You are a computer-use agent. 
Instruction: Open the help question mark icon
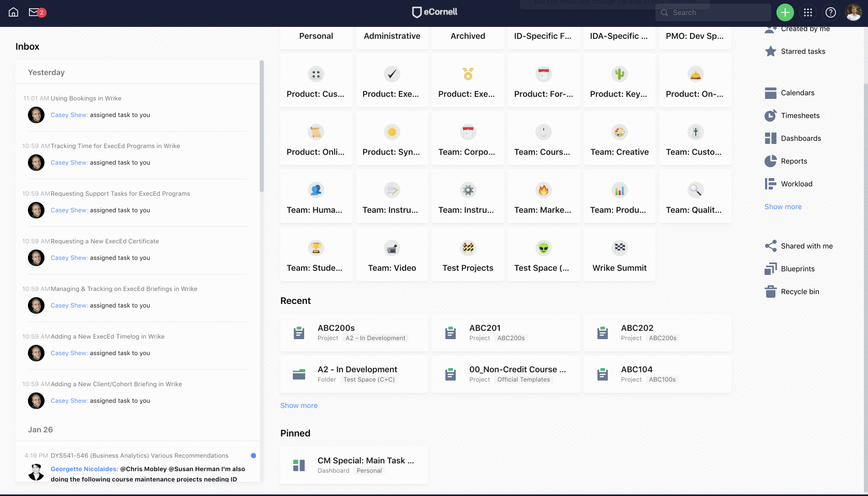(x=831, y=12)
